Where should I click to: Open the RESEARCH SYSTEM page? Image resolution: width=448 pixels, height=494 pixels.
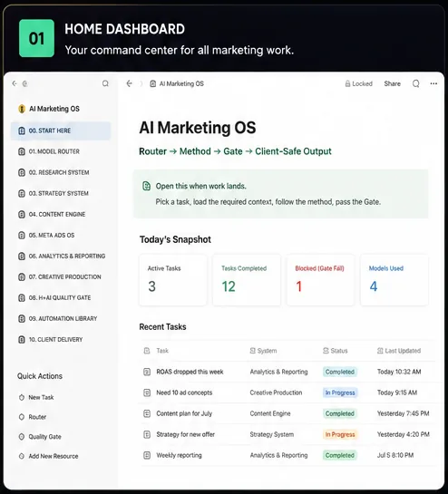(x=59, y=172)
